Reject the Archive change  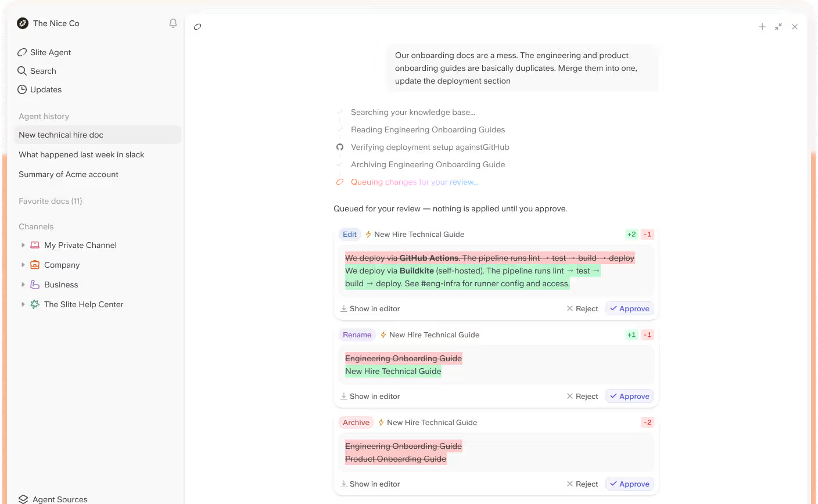pyautogui.click(x=582, y=484)
